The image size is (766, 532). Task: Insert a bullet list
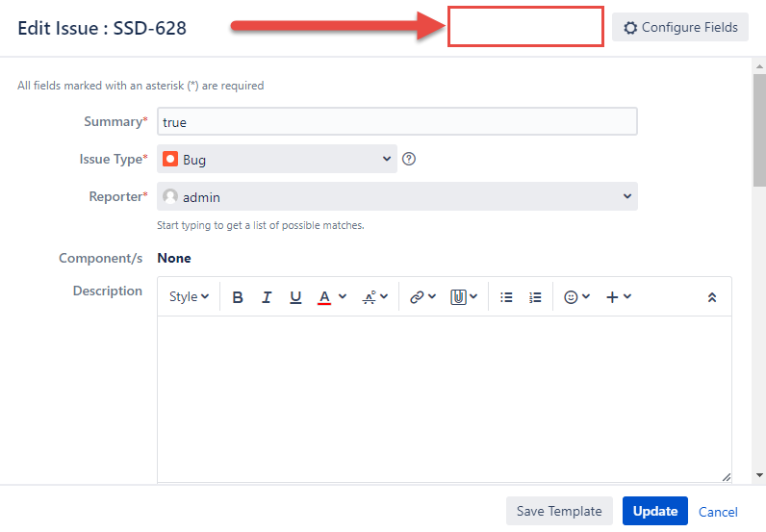pyautogui.click(x=506, y=297)
